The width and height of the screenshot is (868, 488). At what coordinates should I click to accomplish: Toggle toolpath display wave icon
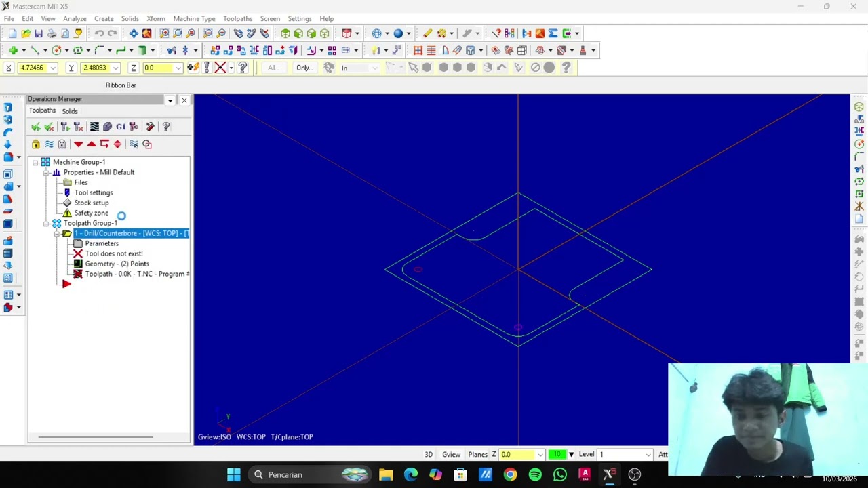point(49,144)
